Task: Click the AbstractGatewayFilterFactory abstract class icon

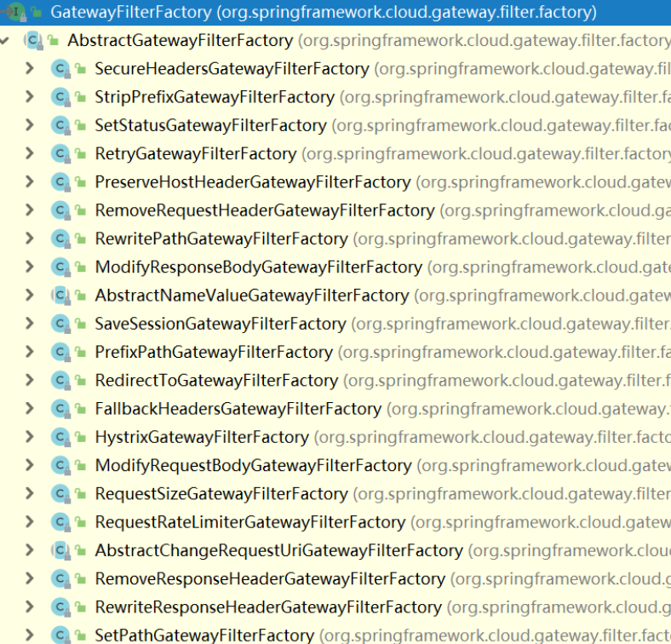Action: tap(33, 41)
